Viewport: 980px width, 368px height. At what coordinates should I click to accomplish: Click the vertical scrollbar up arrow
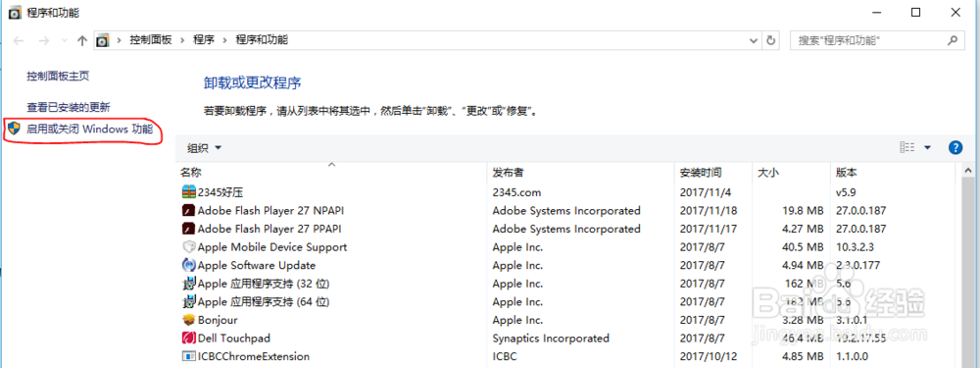[968, 170]
